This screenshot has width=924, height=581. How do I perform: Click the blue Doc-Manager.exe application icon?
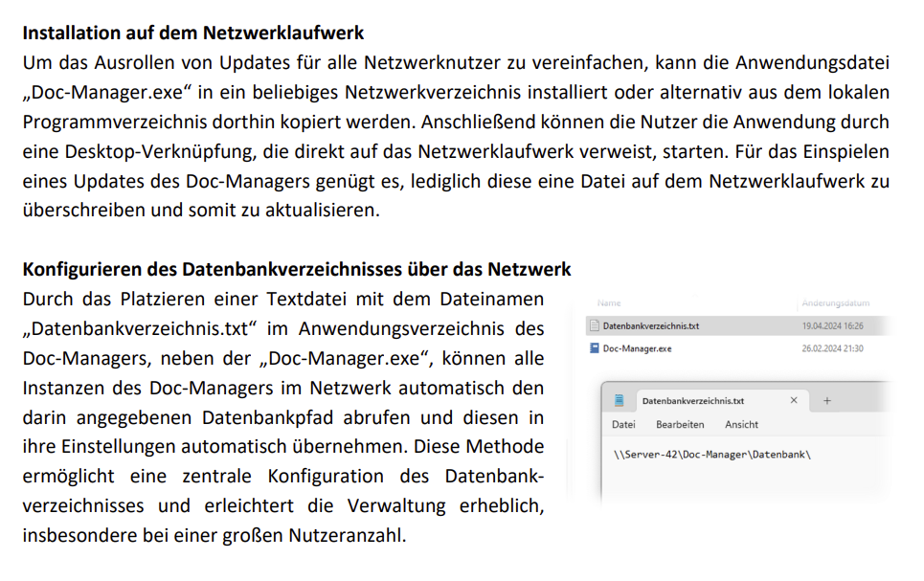click(x=594, y=348)
